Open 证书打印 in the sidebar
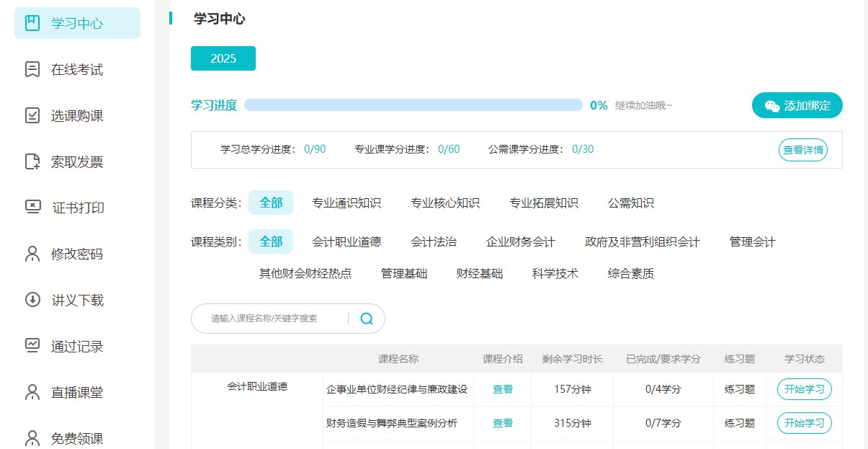Image resolution: width=868 pixels, height=449 pixels. coord(30,208)
